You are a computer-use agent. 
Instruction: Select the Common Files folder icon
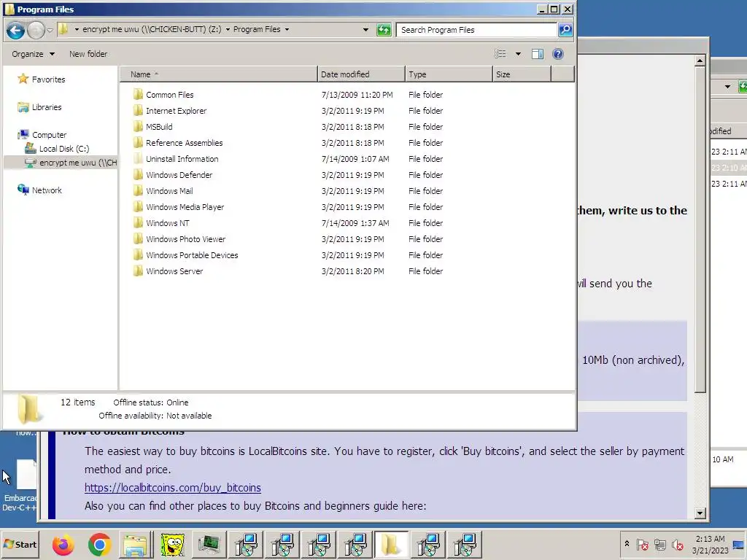coord(138,94)
